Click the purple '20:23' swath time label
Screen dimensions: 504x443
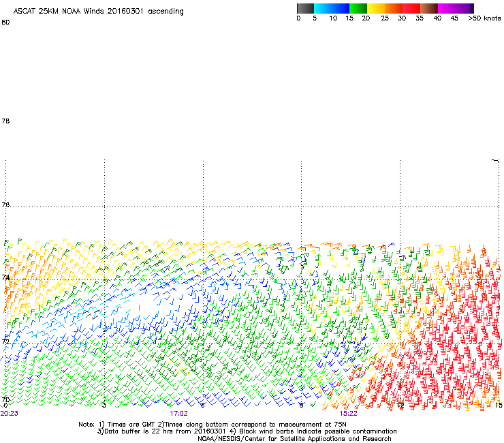10,414
